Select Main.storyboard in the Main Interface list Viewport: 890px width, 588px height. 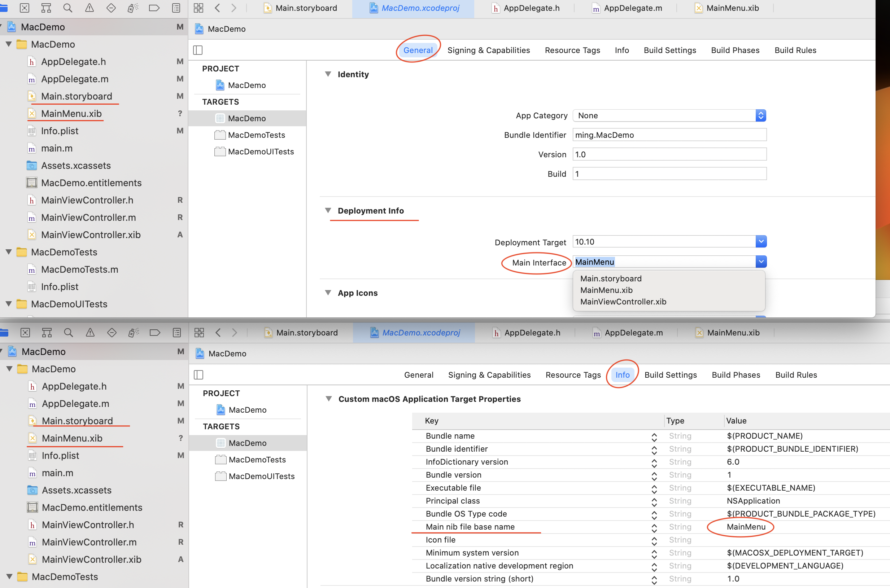(x=610, y=278)
